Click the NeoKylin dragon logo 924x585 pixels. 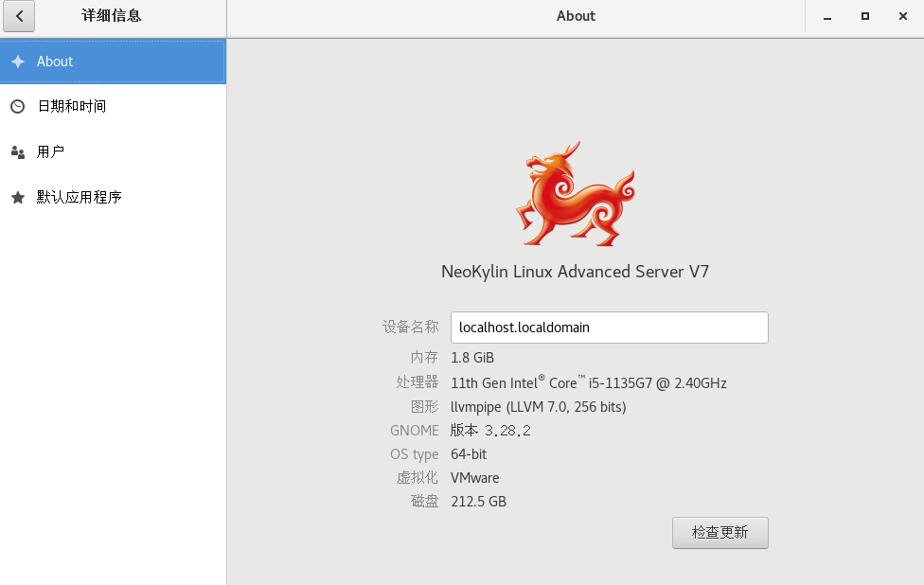click(x=576, y=193)
